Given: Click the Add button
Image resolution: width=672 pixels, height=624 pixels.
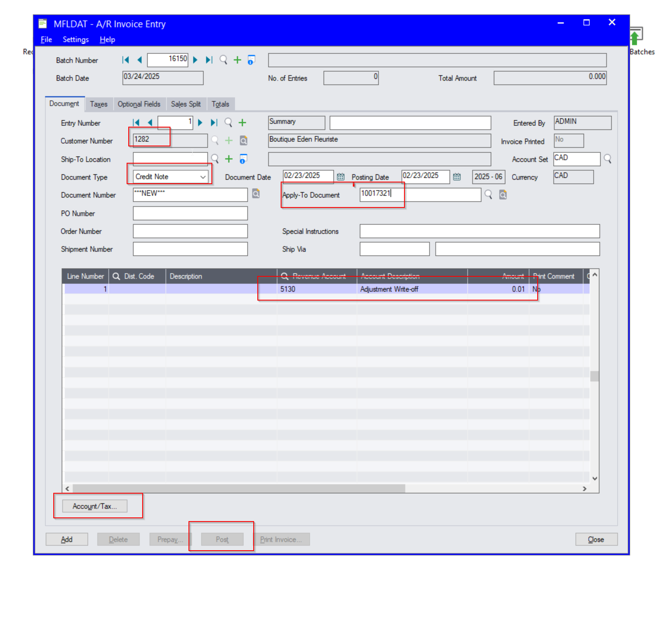Looking at the screenshot, I should (67, 540).
